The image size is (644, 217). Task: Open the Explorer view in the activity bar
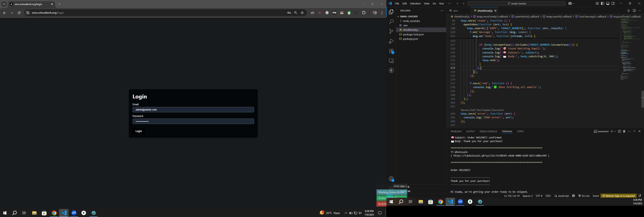click(x=391, y=12)
